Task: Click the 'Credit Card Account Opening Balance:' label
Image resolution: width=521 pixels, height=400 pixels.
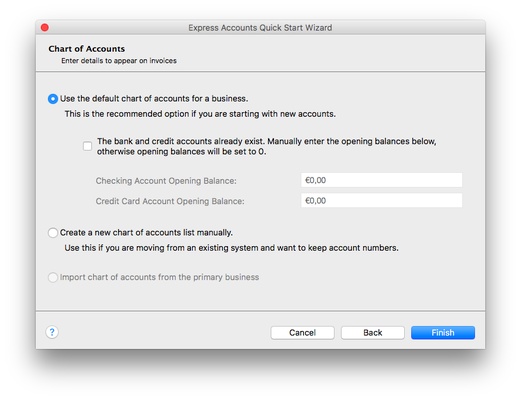Action: tap(170, 201)
